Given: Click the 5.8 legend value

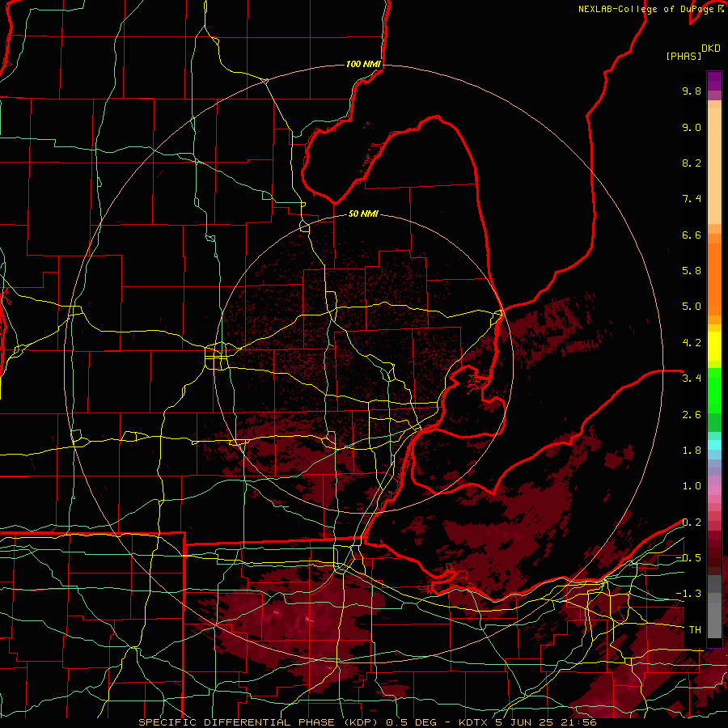Looking at the screenshot, I should coord(692,271).
